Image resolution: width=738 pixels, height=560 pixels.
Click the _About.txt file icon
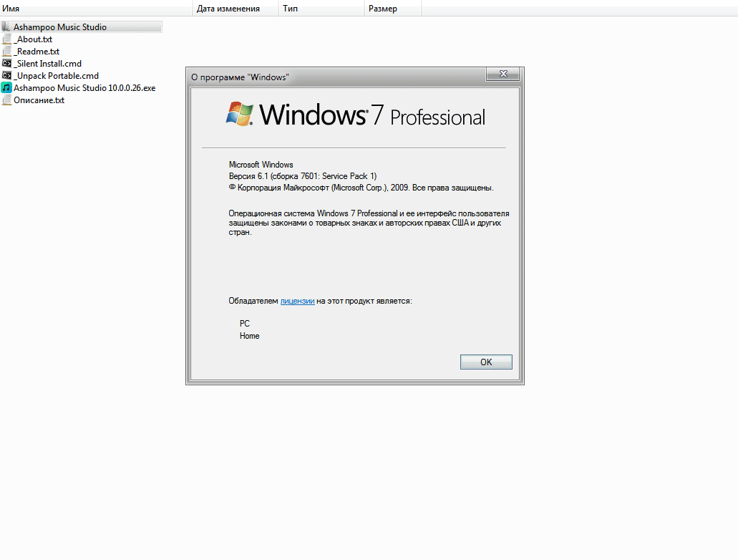point(6,39)
